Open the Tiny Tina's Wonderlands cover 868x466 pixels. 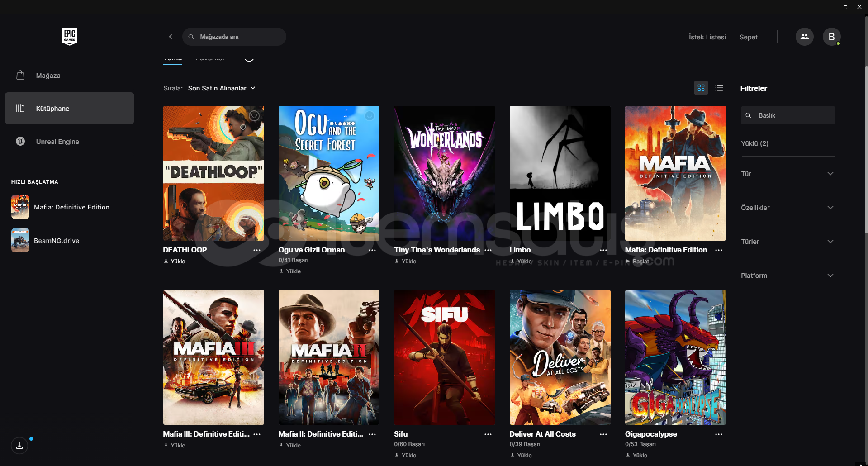[445, 173]
